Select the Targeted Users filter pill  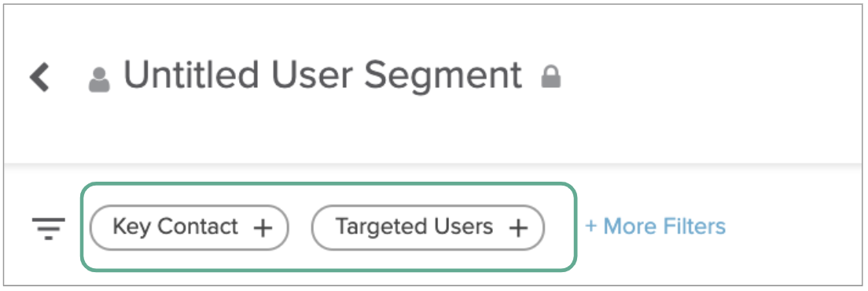pos(428,228)
